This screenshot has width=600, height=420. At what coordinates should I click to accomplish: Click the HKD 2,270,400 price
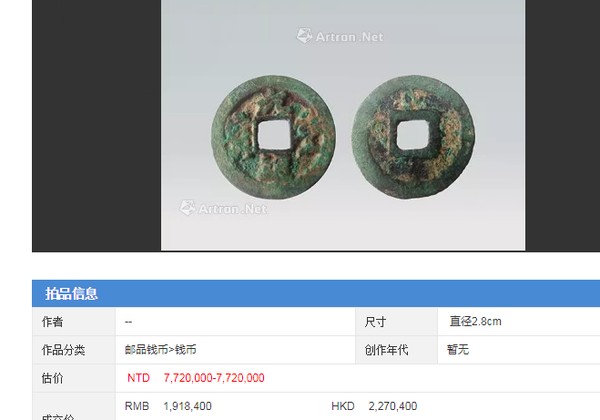[374, 406]
